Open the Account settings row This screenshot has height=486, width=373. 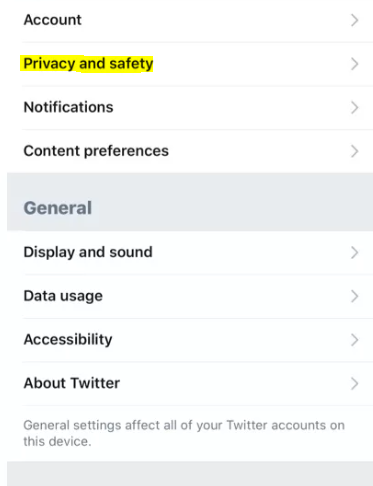[190, 20]
